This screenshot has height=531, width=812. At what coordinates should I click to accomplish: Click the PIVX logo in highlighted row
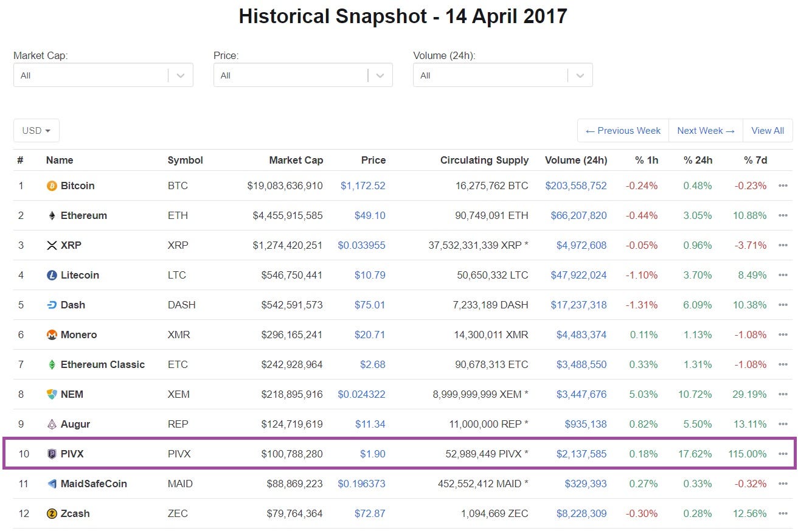point(52,454)
